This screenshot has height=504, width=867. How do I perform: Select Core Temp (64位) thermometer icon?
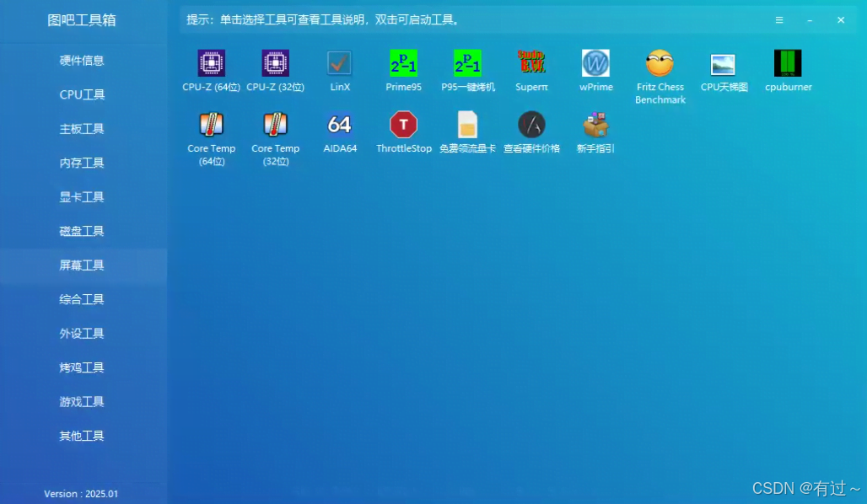pyautogui.click(x=211, y=125)
